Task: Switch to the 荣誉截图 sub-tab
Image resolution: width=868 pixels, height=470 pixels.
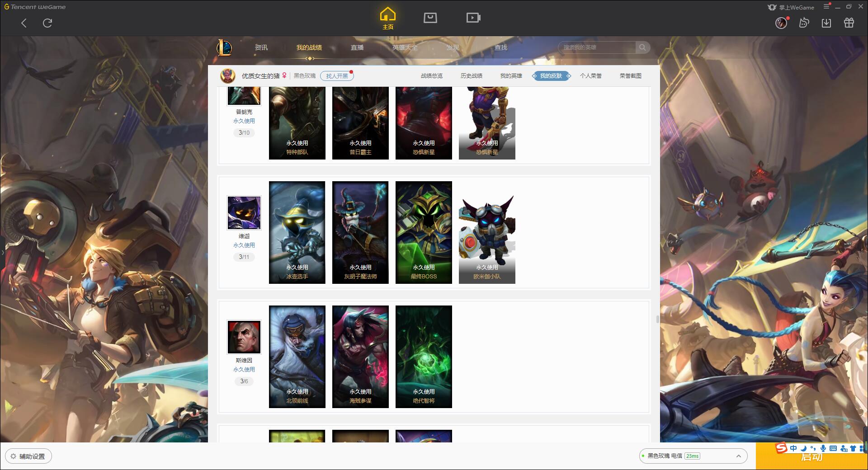Action: pos(631,76)
